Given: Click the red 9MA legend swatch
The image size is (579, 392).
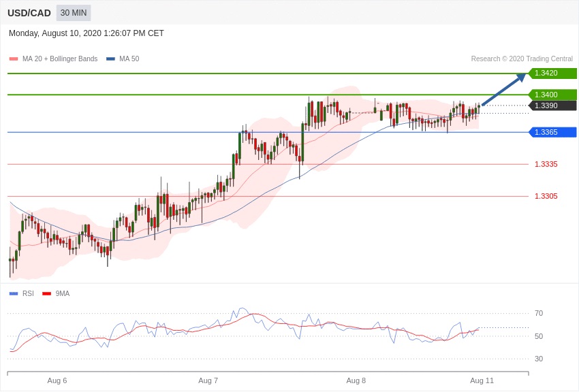Looking at the screenshot, I should pos(46,294).
